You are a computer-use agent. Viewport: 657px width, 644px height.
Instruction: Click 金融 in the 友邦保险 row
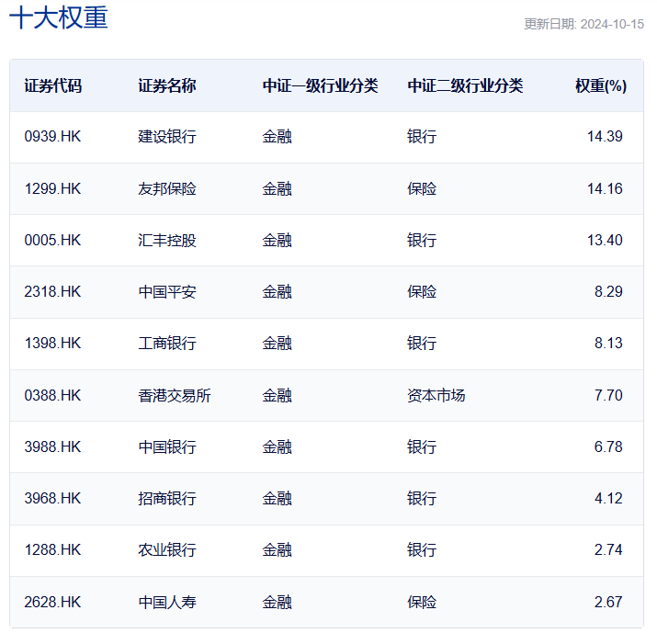277,188
